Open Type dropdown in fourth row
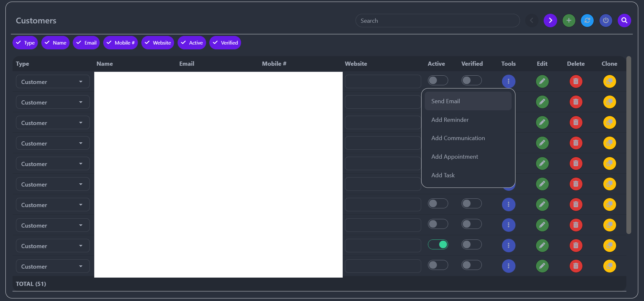 click(53, 143)
